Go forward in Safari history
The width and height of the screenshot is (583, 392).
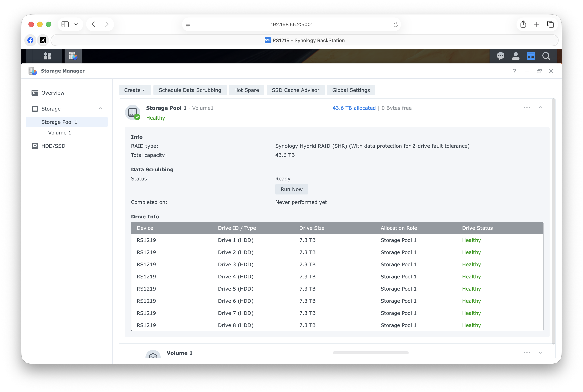click(107, 24)
